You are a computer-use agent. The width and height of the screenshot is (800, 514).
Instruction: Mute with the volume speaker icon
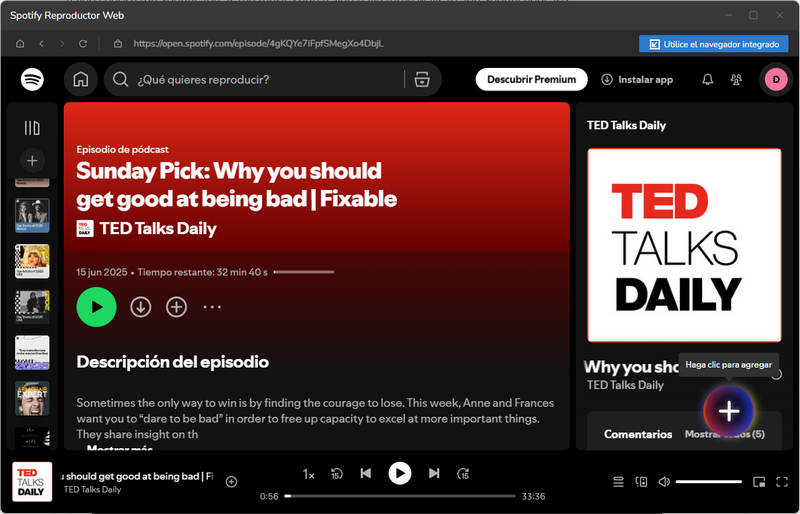click(664, 482)
